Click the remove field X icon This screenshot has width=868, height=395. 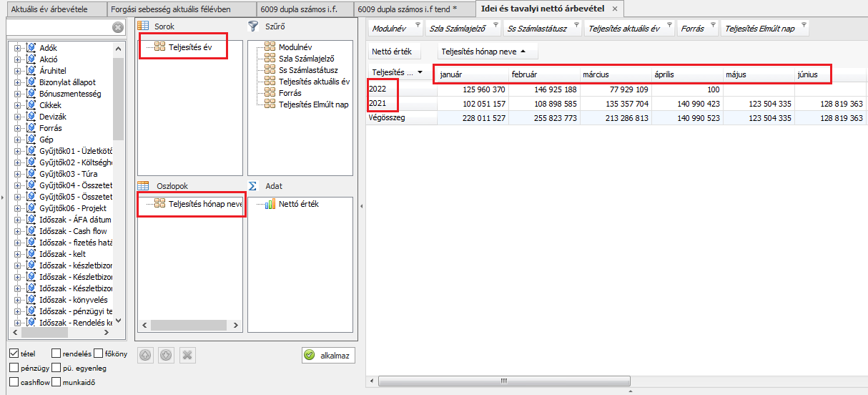187,355
